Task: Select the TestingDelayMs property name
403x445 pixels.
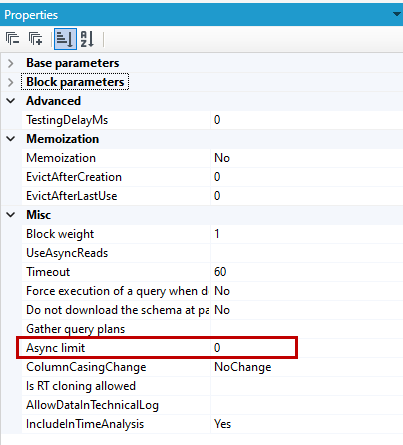Action: pos(67,120)
